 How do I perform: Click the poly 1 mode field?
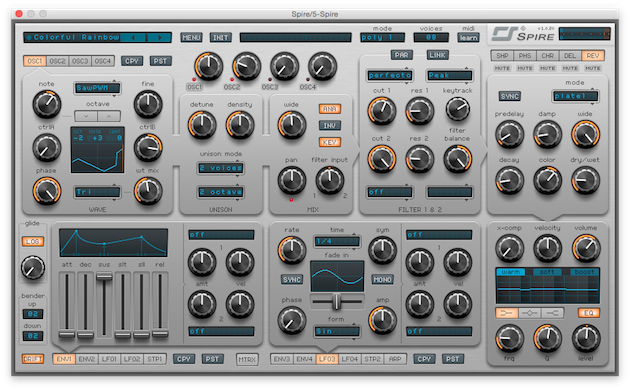[382, 37]
